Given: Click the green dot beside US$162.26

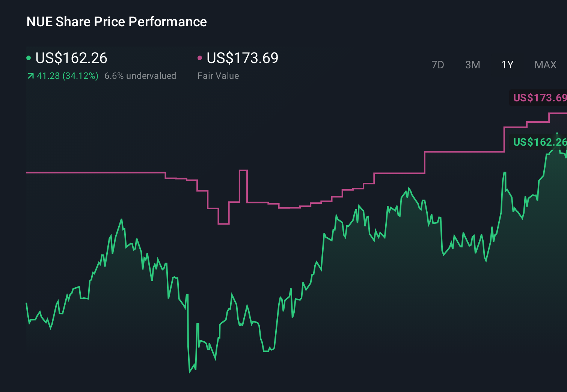Looking at the screenshot, I should pos(29,58).
